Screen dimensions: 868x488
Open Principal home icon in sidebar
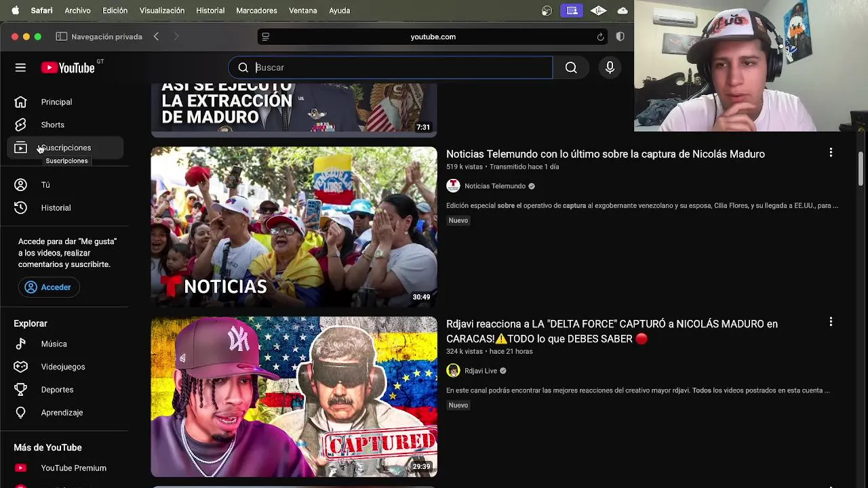(20, 102)
